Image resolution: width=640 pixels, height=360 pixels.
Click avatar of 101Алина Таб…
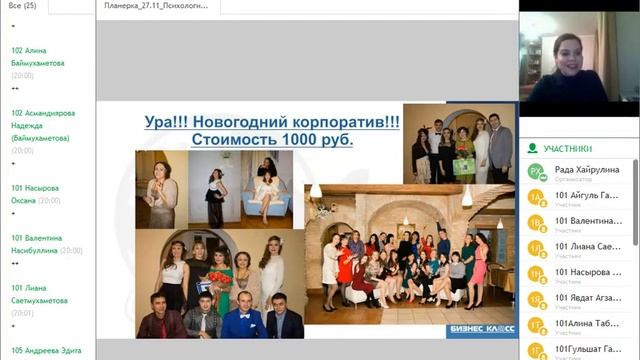coord(536,326)
